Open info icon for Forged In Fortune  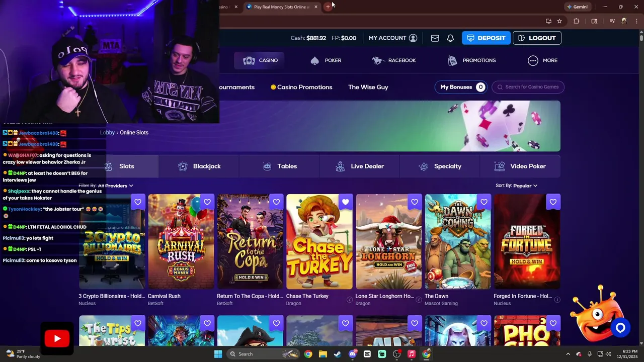click(x=557, y=300)
